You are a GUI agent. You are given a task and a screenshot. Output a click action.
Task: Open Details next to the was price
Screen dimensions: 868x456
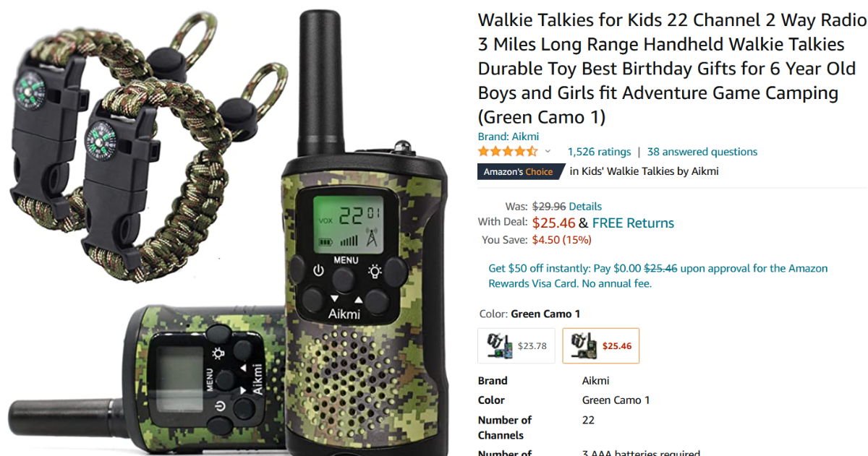(x=585, y=207)
